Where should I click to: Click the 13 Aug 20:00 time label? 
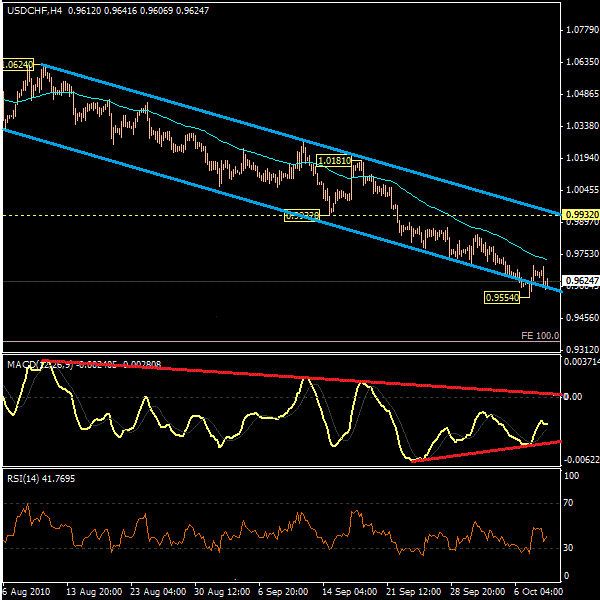tap(94, 592)
